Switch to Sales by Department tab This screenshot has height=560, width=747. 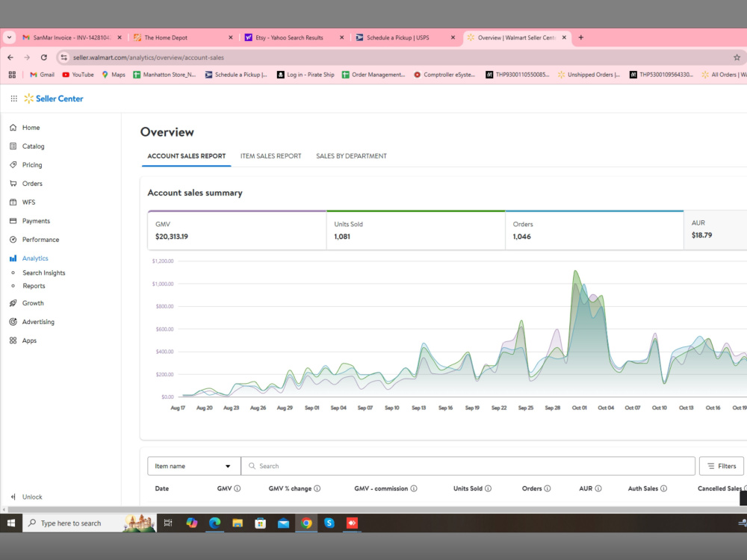click(351, 156)
